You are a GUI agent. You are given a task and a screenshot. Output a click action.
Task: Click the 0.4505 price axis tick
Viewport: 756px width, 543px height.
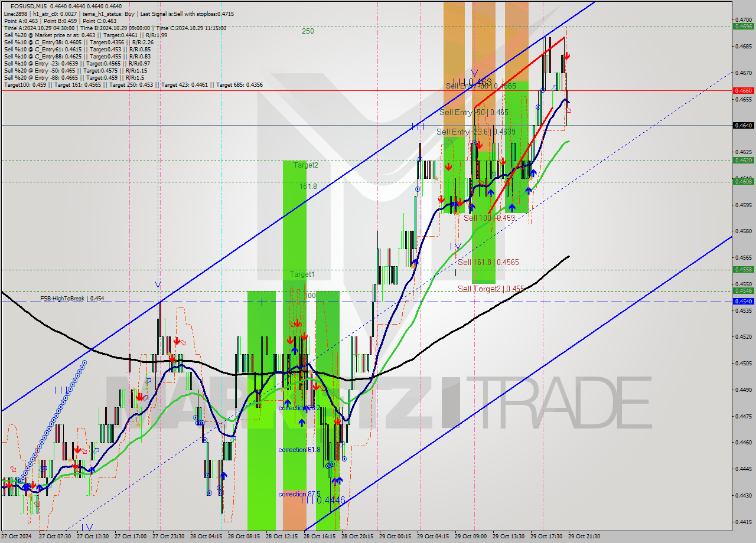coord(742,364)
